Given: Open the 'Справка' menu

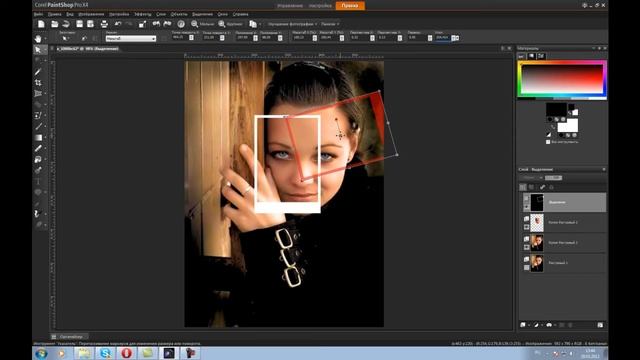Looking at the screenshot, I should (x=240, y=14).
